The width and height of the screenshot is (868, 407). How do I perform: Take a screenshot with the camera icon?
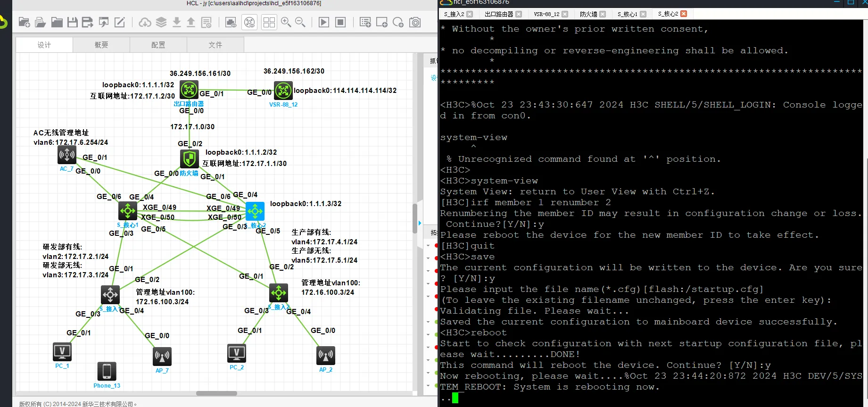[x=415, y=22]
